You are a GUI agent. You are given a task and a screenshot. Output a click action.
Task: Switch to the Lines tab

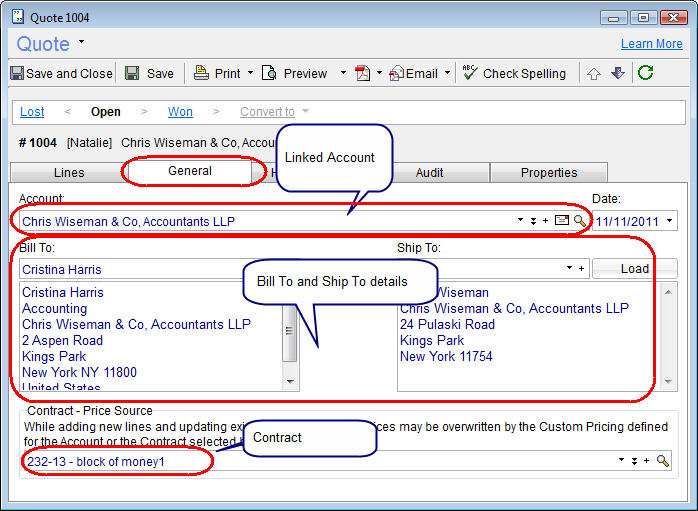[x=68, y=172]
